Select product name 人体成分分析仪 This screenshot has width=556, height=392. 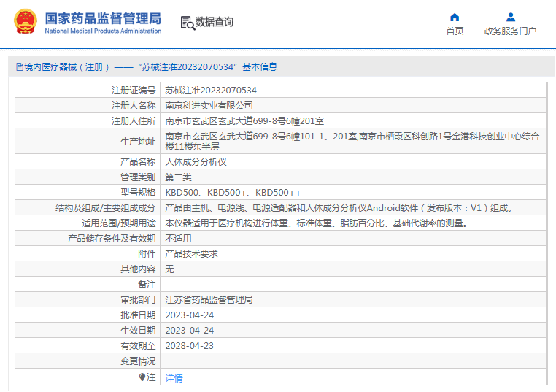point(196,162)
